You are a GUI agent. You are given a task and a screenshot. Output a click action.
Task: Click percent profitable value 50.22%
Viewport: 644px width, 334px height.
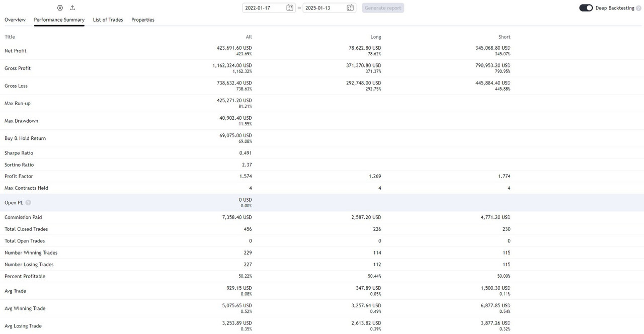pos(245,276)
